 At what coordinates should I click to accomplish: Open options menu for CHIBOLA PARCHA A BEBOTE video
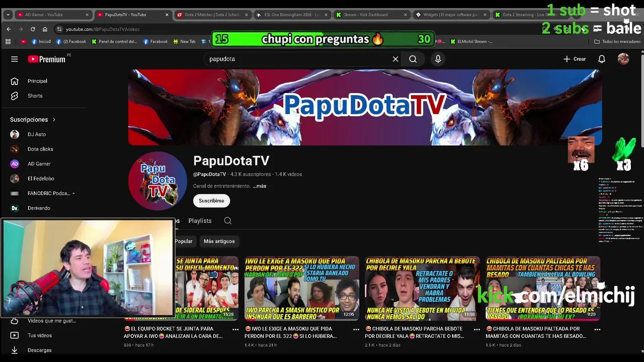coord(476,329)
